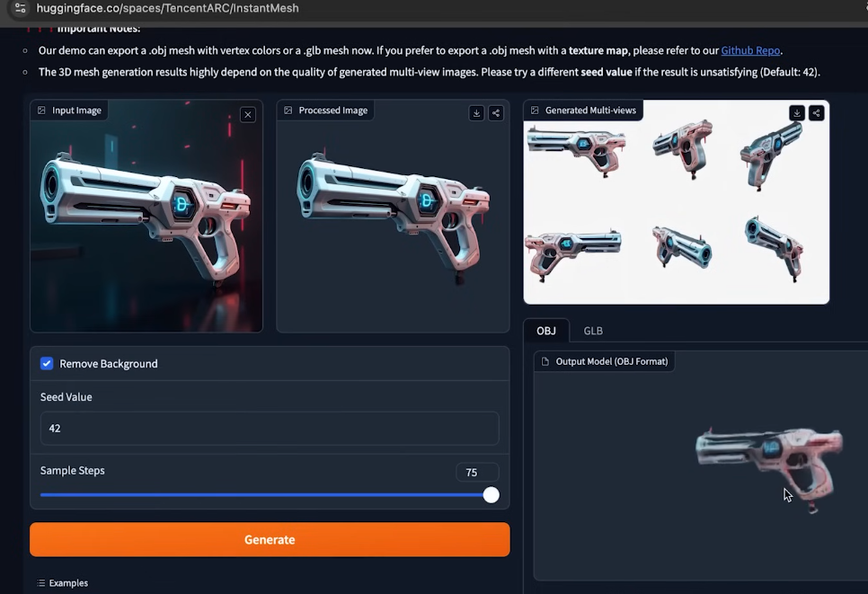The width and height of the screenshot is (868, 594).
Task: Clear the Input Image with X icon
Action: (247, 115)
